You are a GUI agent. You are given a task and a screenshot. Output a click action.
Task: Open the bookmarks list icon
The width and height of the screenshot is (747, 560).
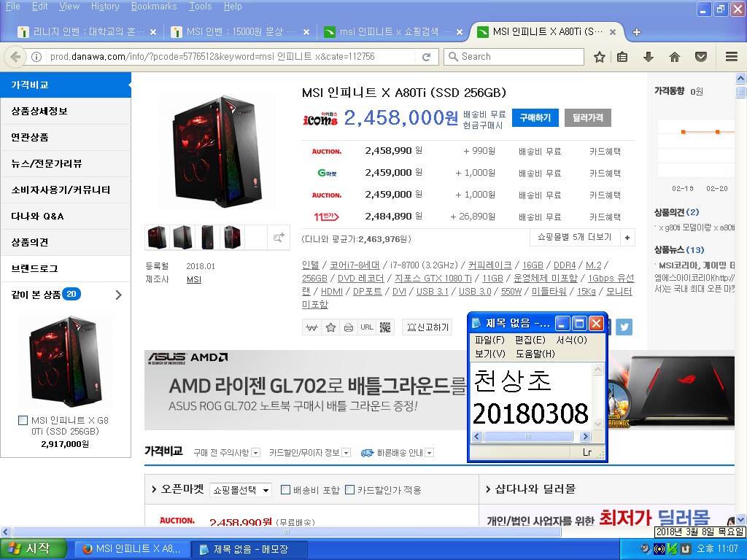tap(622, 57)
